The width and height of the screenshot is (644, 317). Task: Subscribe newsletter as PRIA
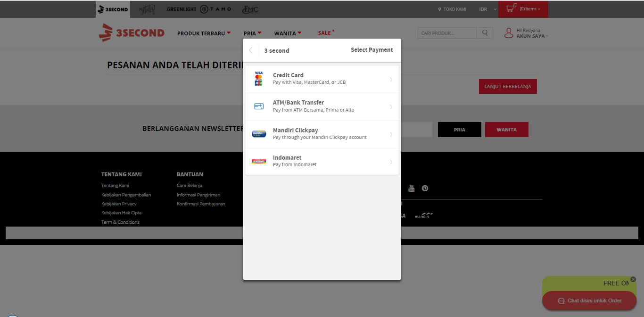click(x=460, y=130)
